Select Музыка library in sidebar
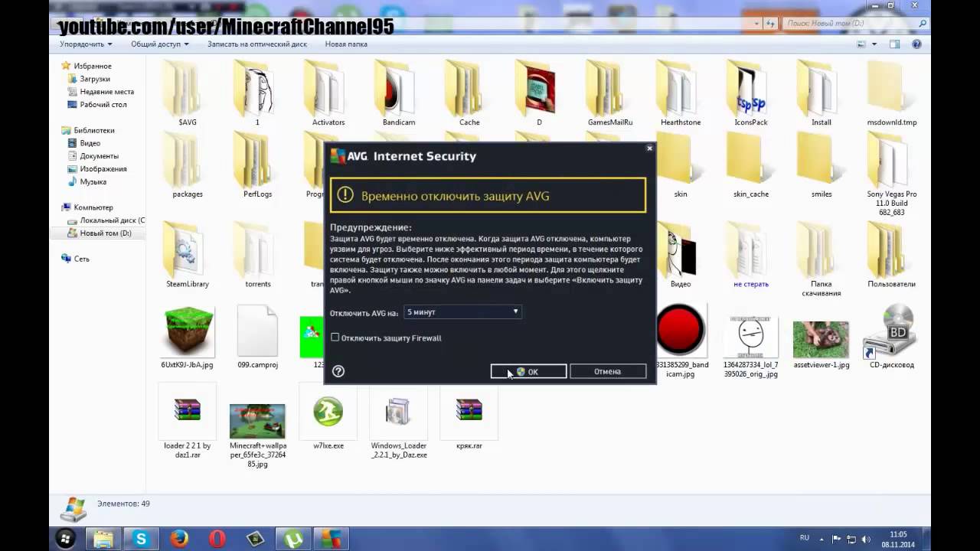Screen dimensions: 980x551 tap(93, 182)
